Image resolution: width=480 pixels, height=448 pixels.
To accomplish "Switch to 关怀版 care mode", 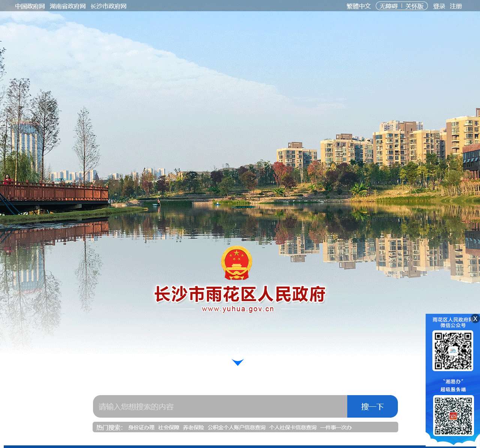I will pyautogui.click(x=414, y=6).
